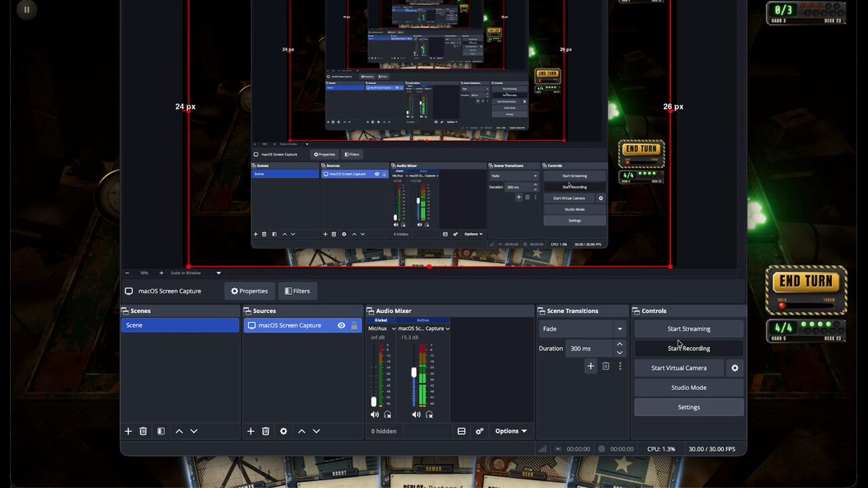Open advanced audio properties gears icon

(x=479, y=431)
